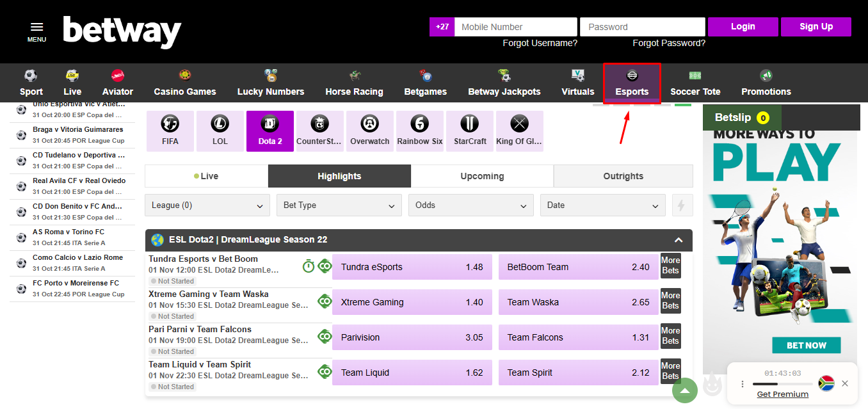This screenshot has width=868, height=409.
Task: Expand the Bet Type dropdown
Action: point(339,205)
